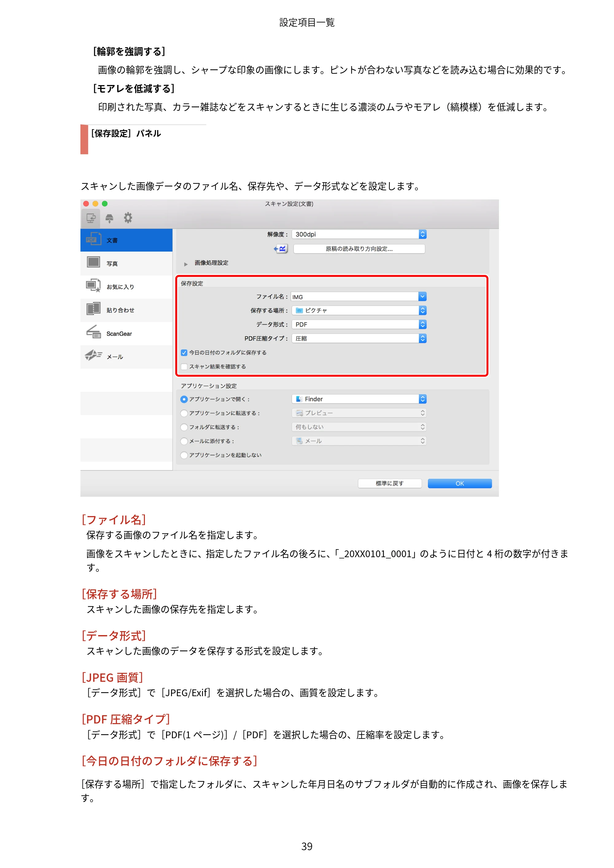This screenshot has height=868, width=614.
Task: Open the 保存する場所 ピクチャ dropdown
Action: click(359, 311)
